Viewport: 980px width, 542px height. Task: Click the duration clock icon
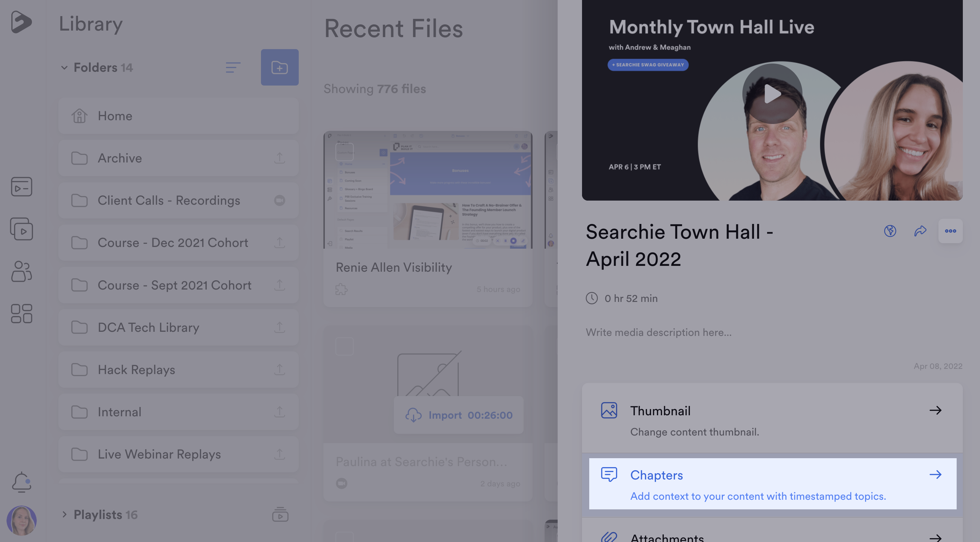point(592,298)
